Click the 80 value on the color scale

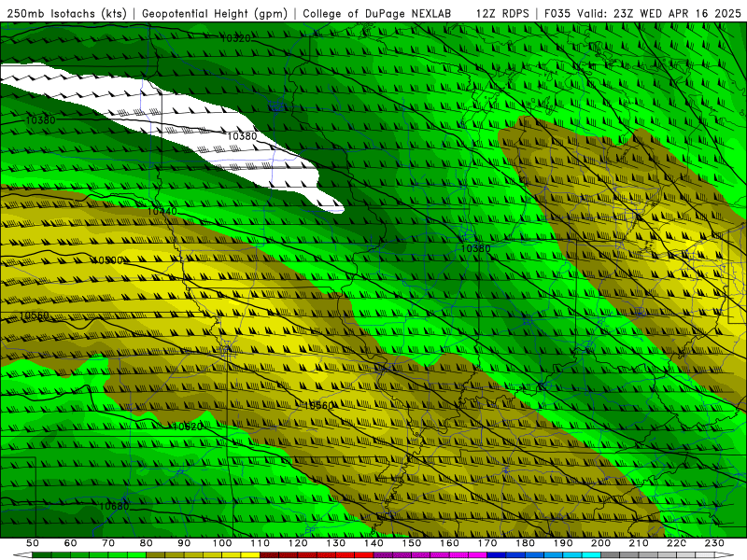coord(146,543)
